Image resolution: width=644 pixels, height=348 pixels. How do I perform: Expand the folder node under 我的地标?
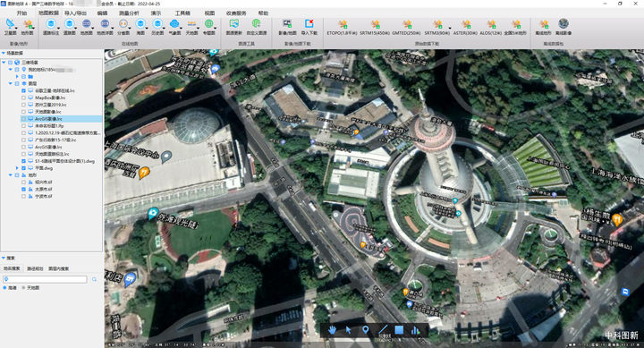(17, 76)
